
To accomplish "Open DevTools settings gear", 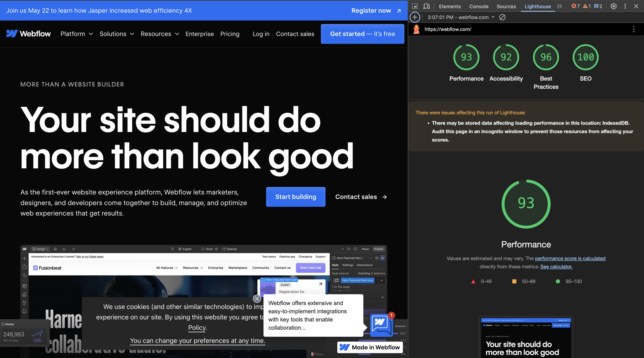I will click(x=614, y=6).
